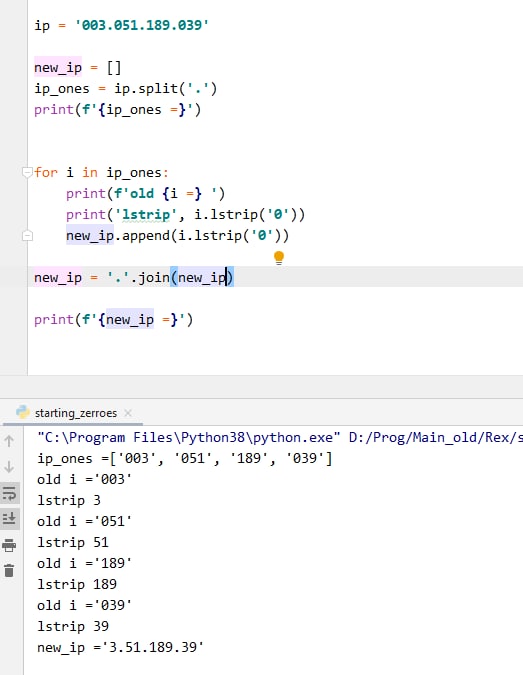Click the 'lstrip 39' output line
523x675 pixels.
(73, 626)
